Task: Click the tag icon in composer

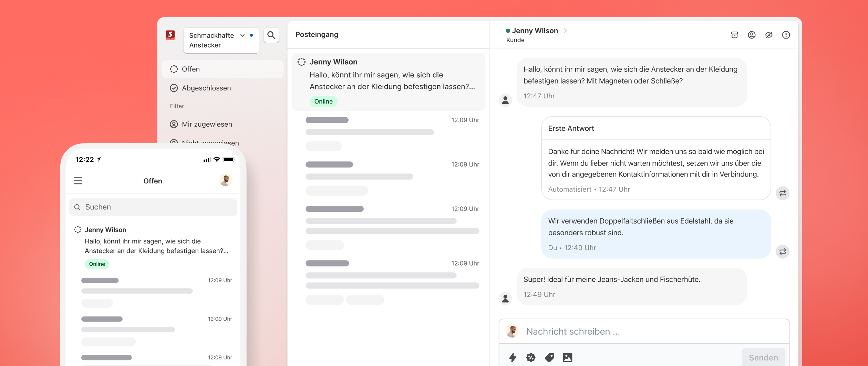Action: (x=549, y=357)
